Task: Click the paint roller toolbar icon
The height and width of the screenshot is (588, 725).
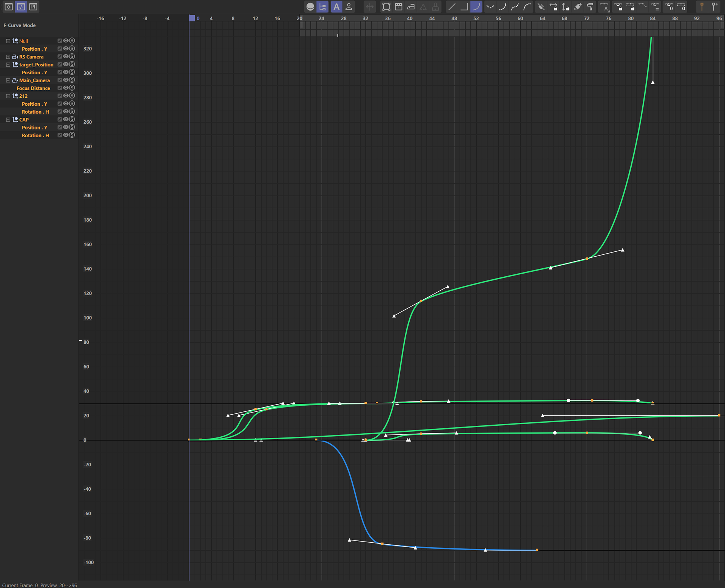Action: 590,7
